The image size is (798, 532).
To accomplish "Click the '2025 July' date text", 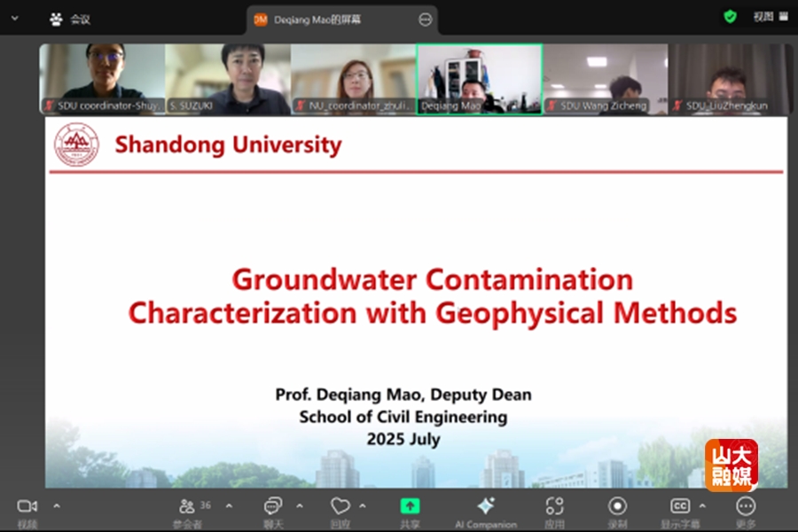I will click(x=403, y=439).
